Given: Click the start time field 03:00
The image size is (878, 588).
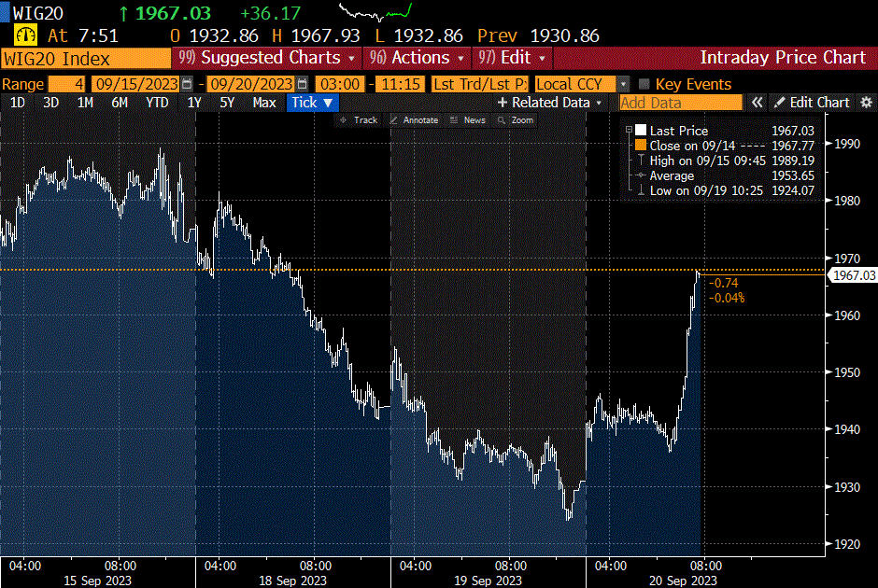Looking at the screenshot, I should click(x=340, y=84).
